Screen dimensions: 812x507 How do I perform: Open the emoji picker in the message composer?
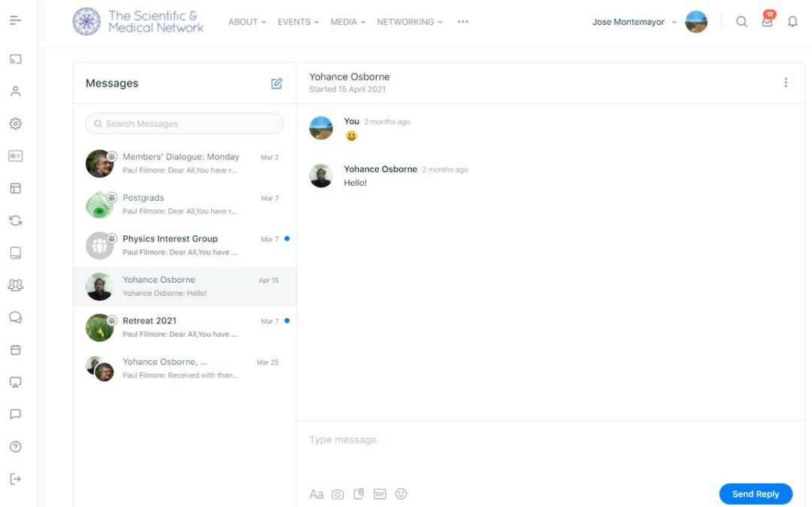click(401, 493)
